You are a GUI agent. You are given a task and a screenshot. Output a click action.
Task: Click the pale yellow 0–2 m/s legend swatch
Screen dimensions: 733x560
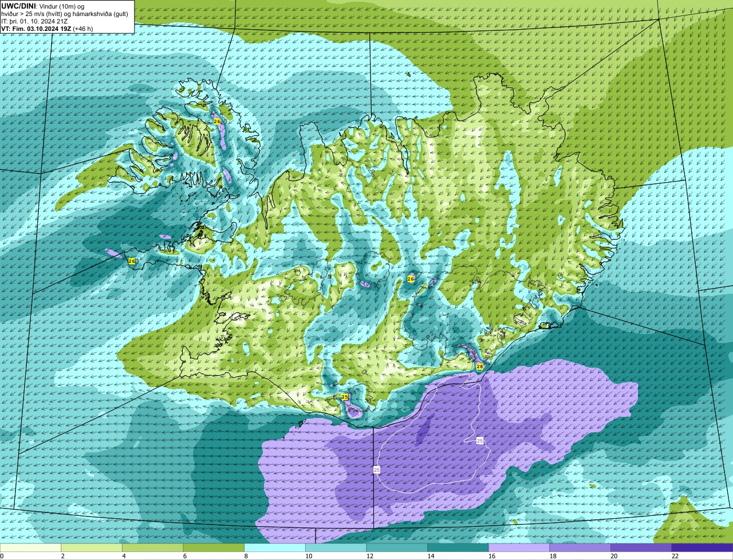(x=30, y=548)
